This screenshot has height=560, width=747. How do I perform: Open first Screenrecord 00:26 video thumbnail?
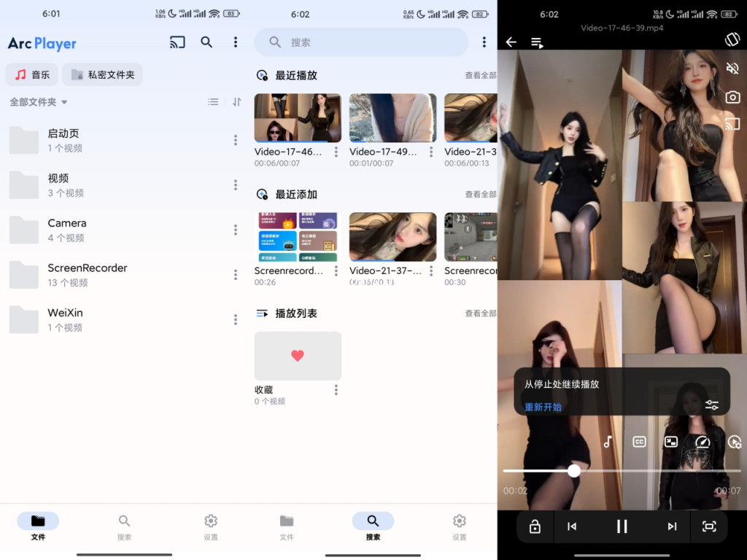point(298,237)
